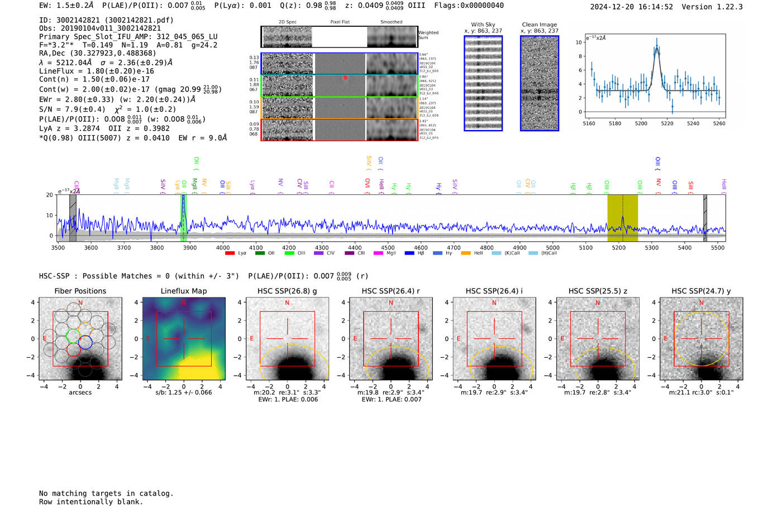Click the 'LineFlux = 1.80(±0.20)e-16' value
This screenshot has height=532, width=782.
pos(97,71)
